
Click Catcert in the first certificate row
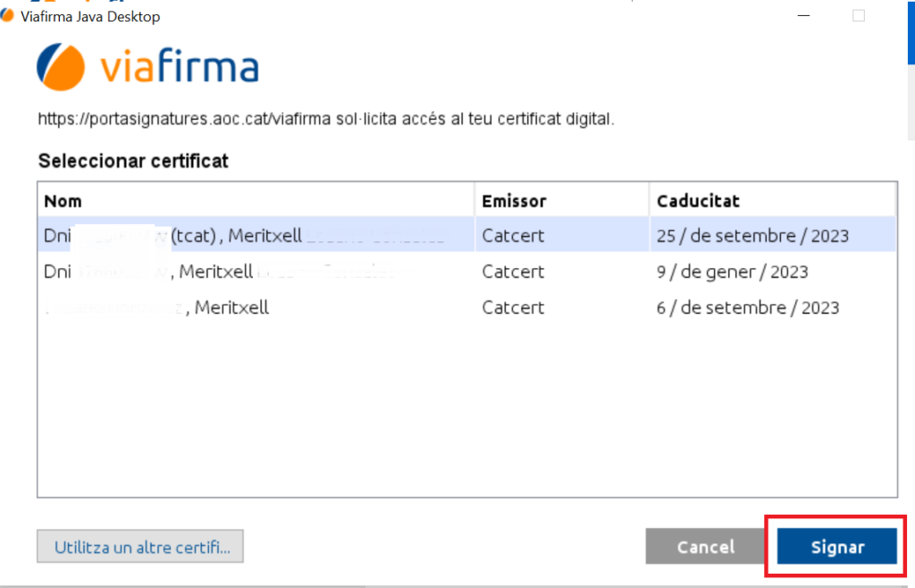coord(513,236)
